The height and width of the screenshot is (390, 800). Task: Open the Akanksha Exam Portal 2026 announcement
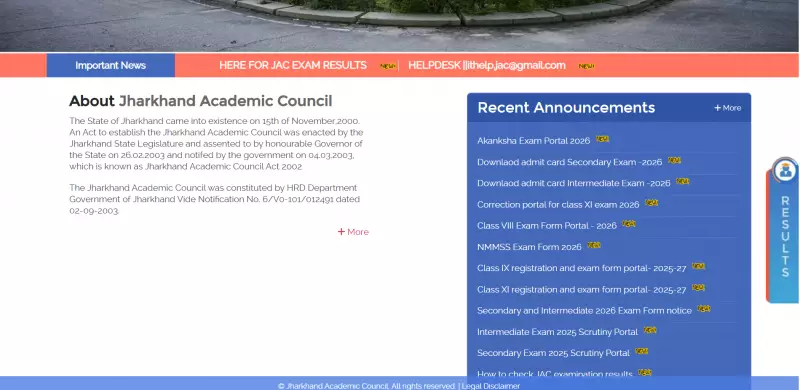[533, 140]
